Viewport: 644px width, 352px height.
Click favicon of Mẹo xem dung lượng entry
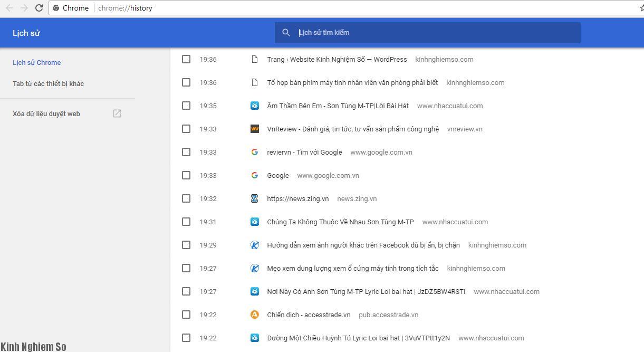pos(255,268)
